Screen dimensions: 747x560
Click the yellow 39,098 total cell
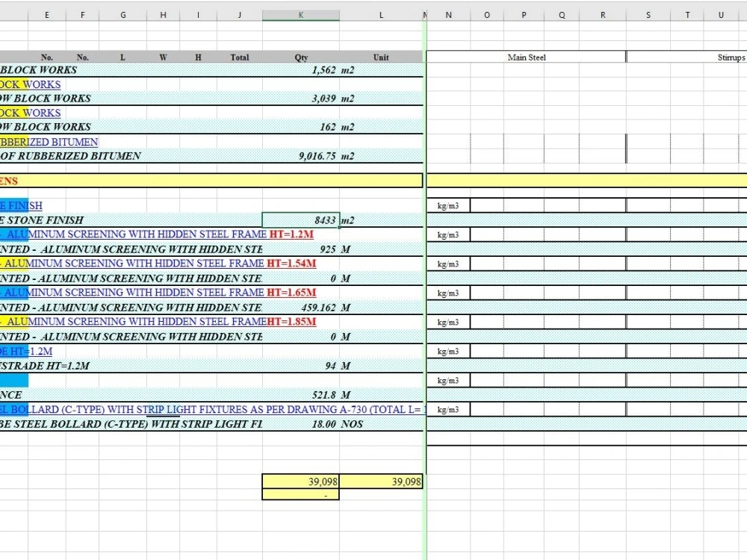[x=301, y=482]
